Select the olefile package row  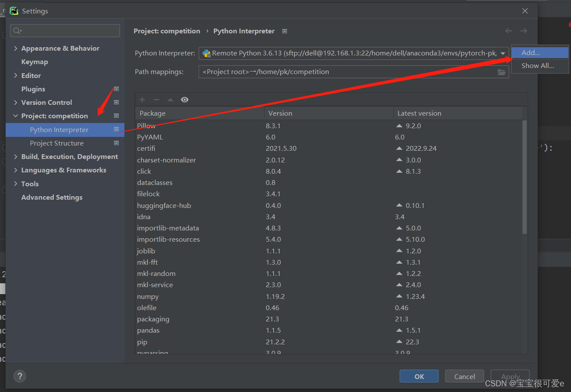tap(329, 308)
